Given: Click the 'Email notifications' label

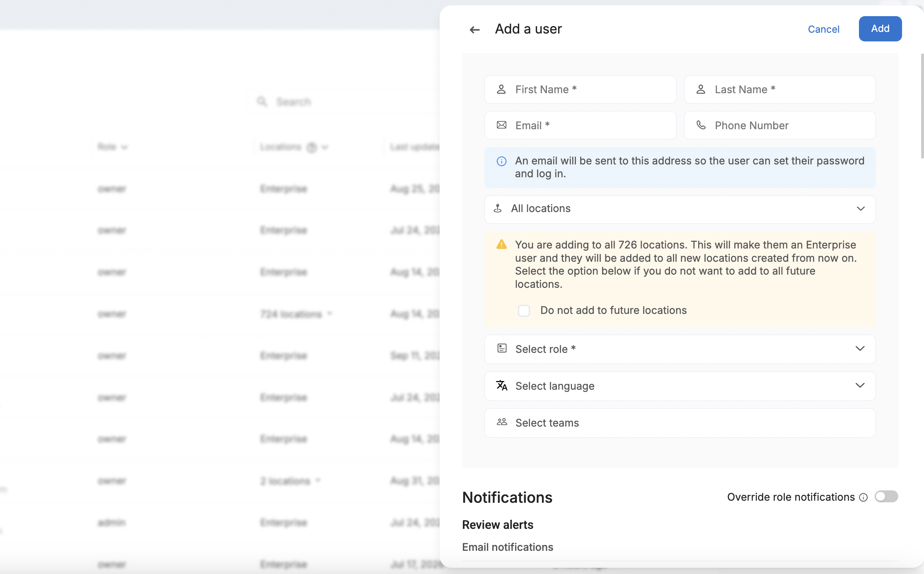Looking at the screenshot, I should (x=508, y=547).
